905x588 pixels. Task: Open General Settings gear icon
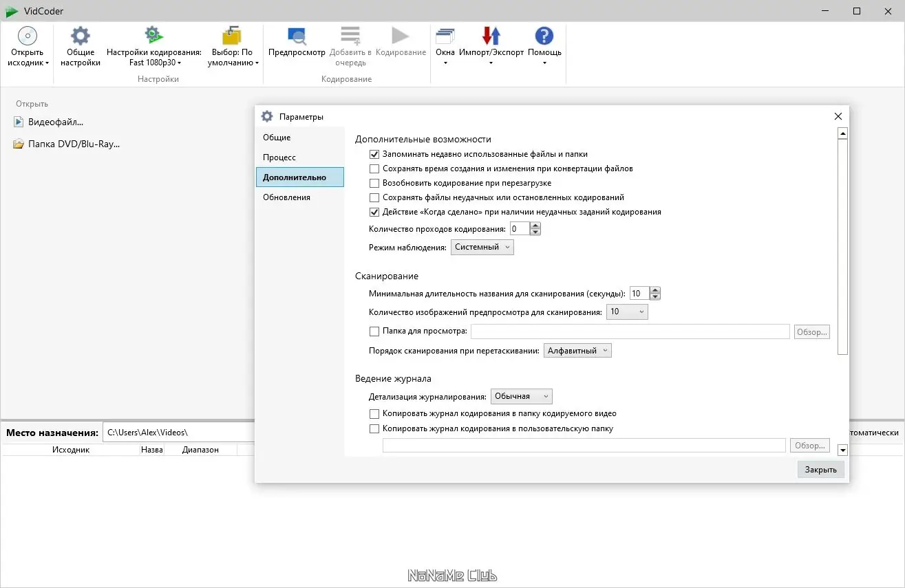click(x=81, y=36)
